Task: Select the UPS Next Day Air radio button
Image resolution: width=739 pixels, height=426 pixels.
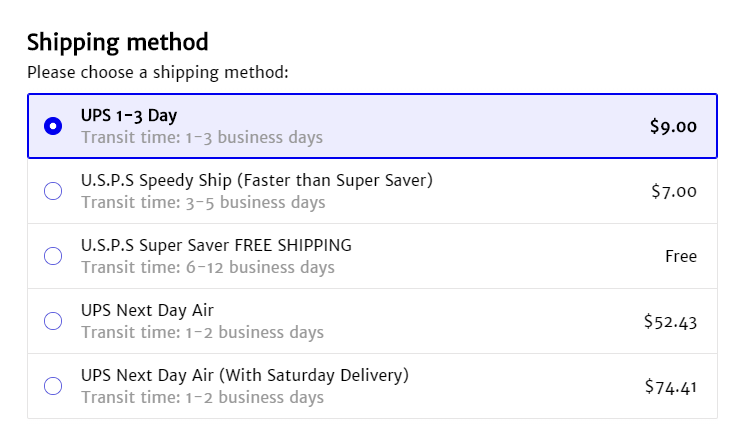Action: tap(53, 321)
